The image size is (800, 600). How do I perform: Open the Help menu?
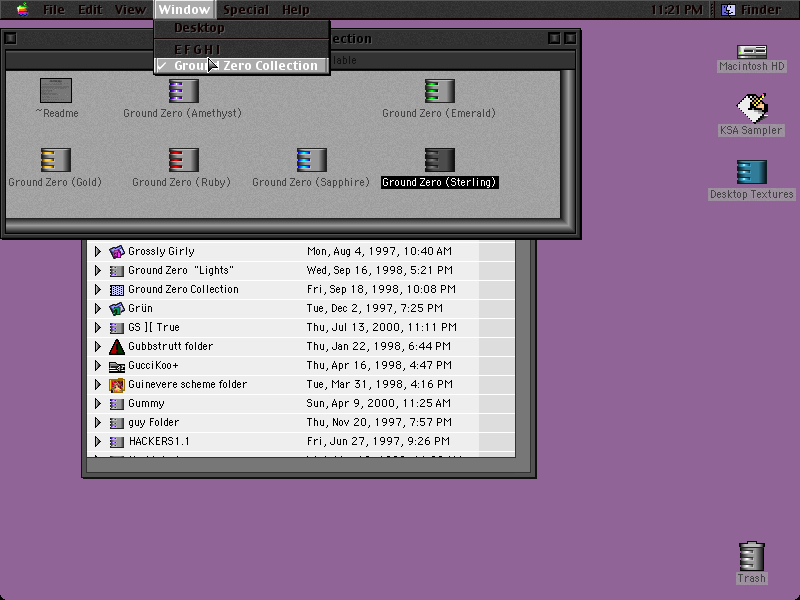296,10
